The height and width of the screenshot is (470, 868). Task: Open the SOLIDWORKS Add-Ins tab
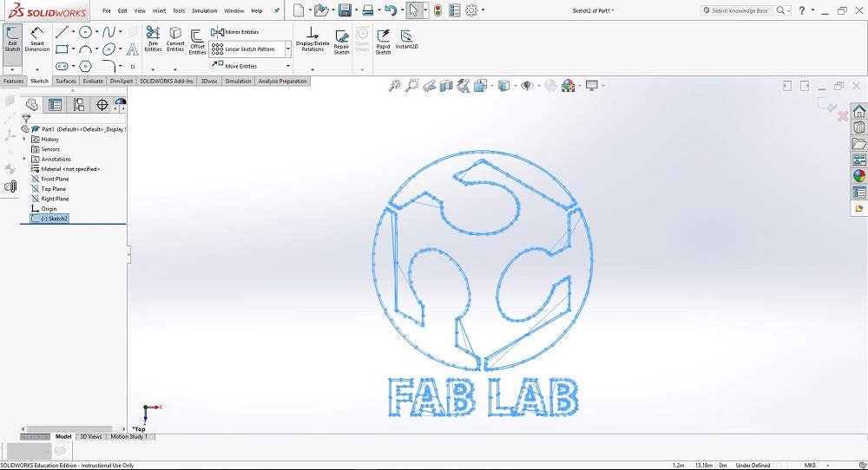click(166, 82)
